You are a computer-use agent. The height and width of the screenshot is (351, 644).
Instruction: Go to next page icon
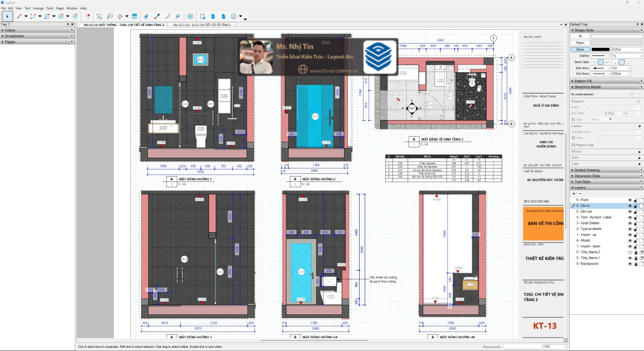223,17
